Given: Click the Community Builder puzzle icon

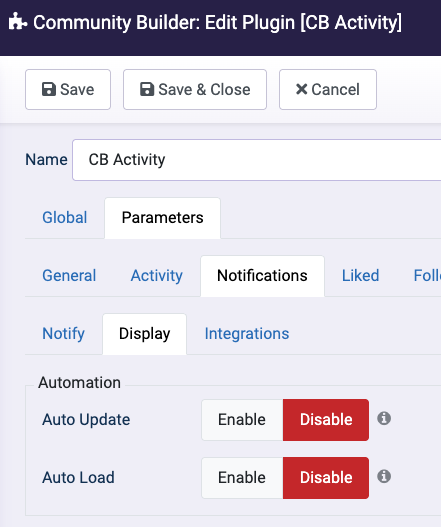Looking at the screenshot, I should [x=17, y=21].
